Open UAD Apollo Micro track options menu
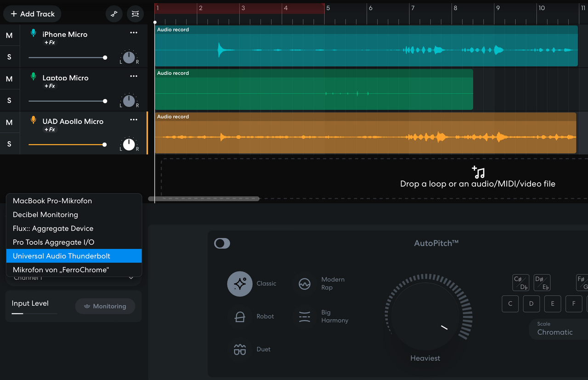588x380 pixels. tap(134, 120)
